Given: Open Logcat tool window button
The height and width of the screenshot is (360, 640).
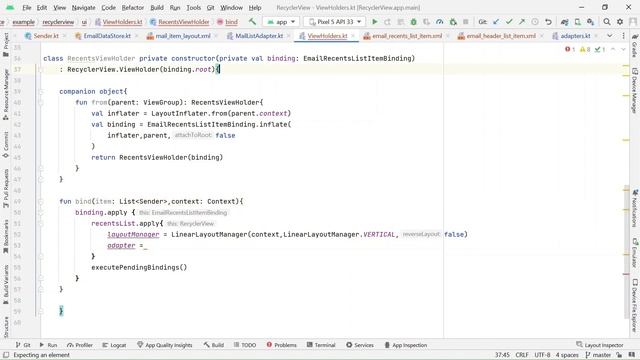Looking at the screenshot, I should tap(114, 345).
